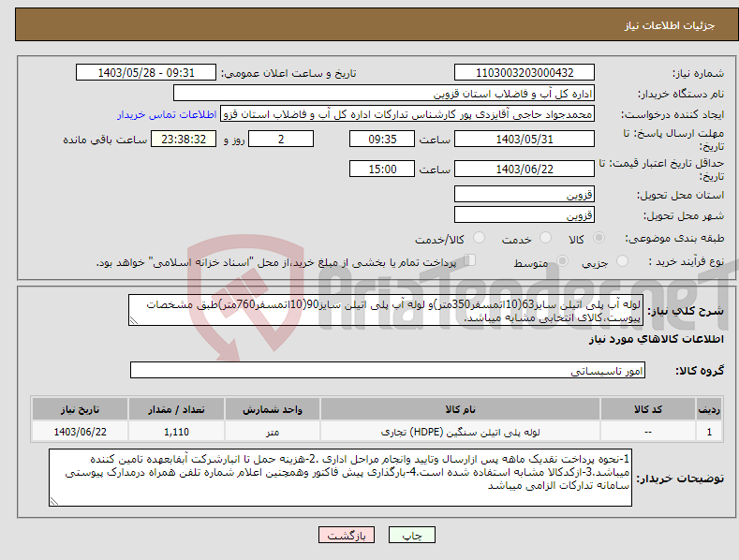Toggle the اسناد خزانه اسلامی payment checkbox
Image resolution: width=739 pixels, height=560 pixels.
click(x=470, y=260)
